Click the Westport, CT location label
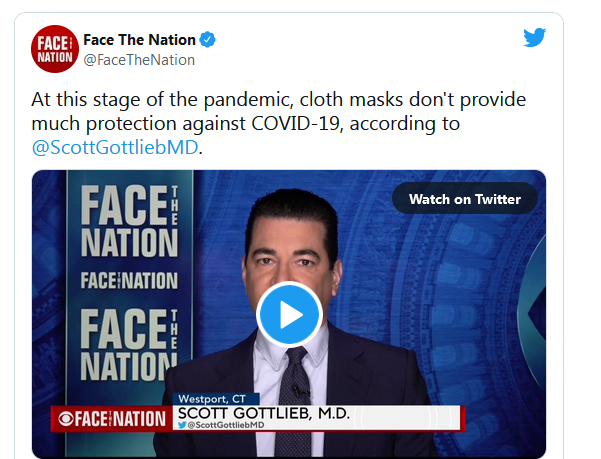 coord(212,399)
